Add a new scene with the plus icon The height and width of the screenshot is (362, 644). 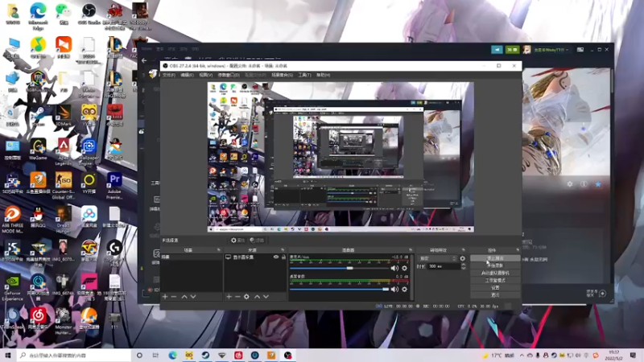coord(165,297)
